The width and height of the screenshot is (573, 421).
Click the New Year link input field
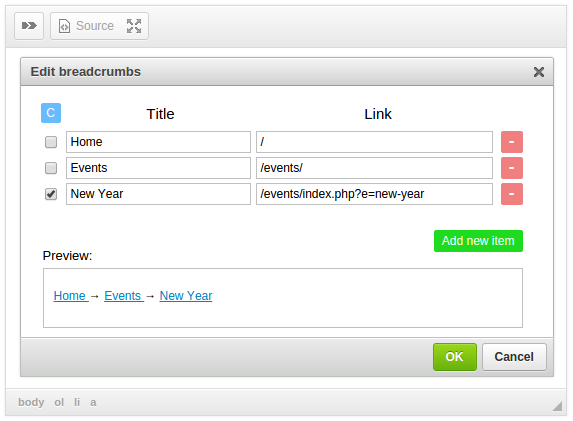374,194
